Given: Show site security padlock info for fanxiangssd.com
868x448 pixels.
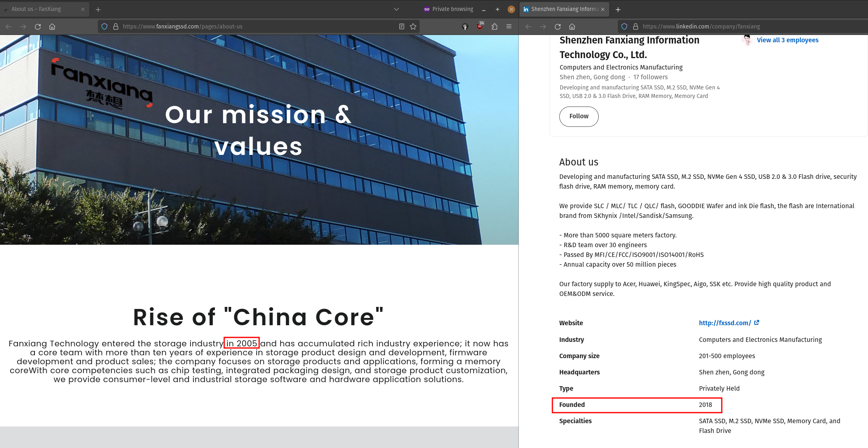Looking at the screenshot, I should [x=116, y=26].
